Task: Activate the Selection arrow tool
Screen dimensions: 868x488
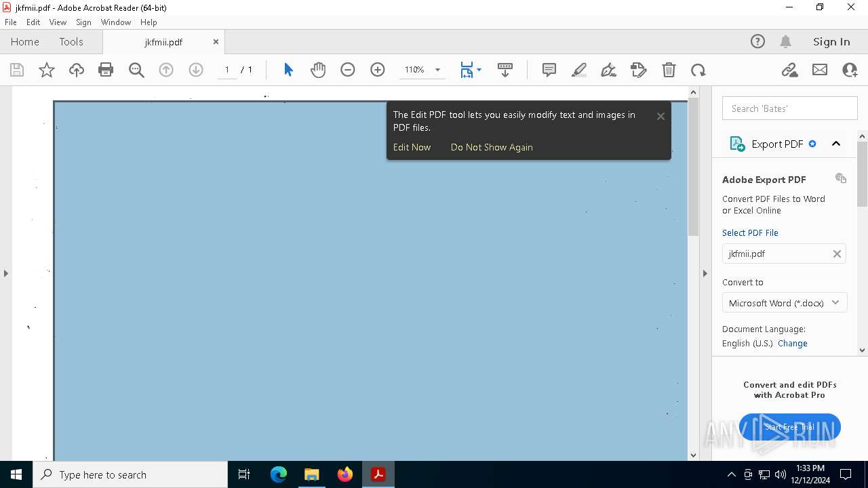Action: pyautogui.click(x=288, y=70)
